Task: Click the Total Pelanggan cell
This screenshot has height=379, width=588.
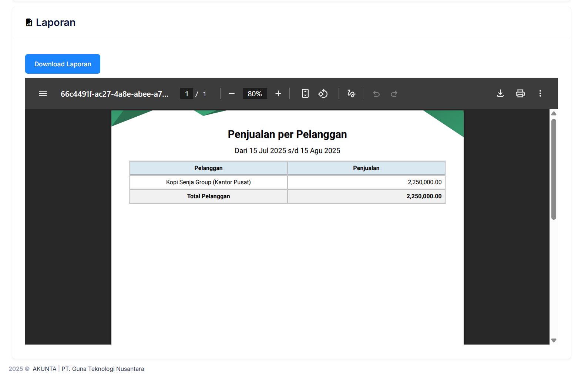Action: [208, 196]
